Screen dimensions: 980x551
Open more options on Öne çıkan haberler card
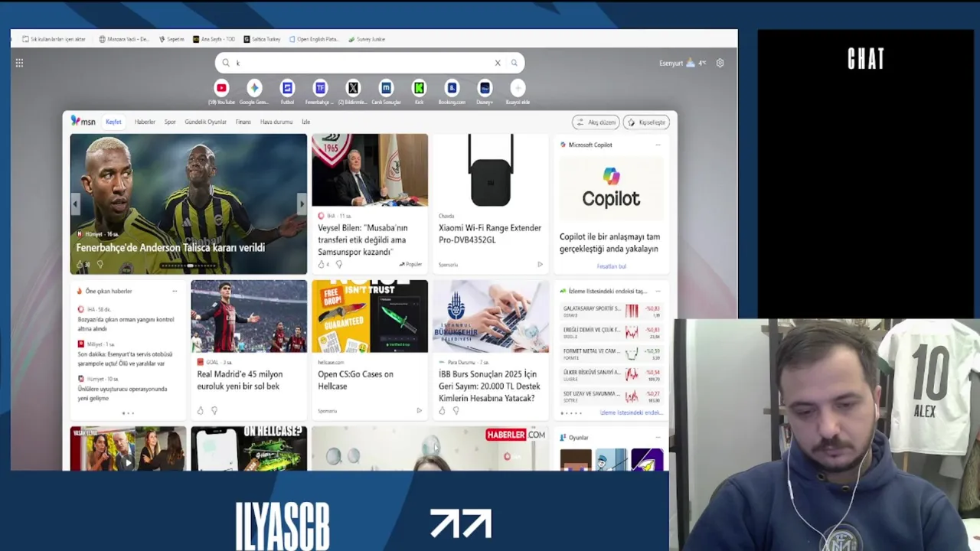pos(175,291)
